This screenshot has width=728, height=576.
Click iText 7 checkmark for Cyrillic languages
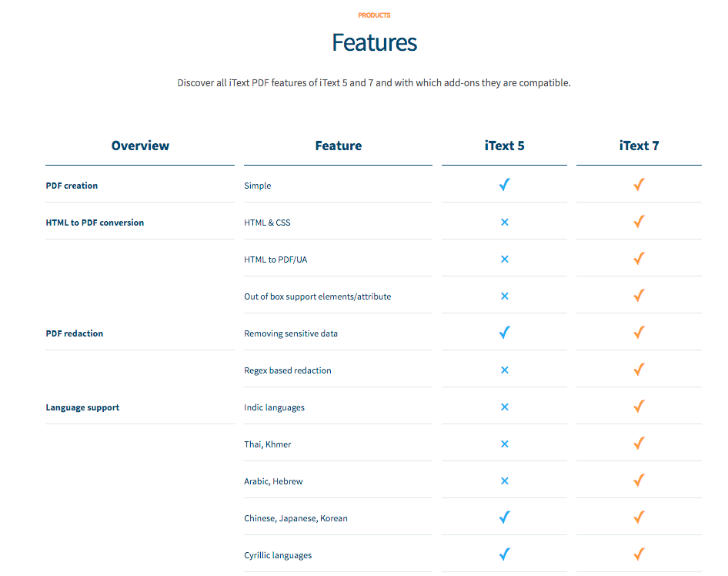[639, 554]
